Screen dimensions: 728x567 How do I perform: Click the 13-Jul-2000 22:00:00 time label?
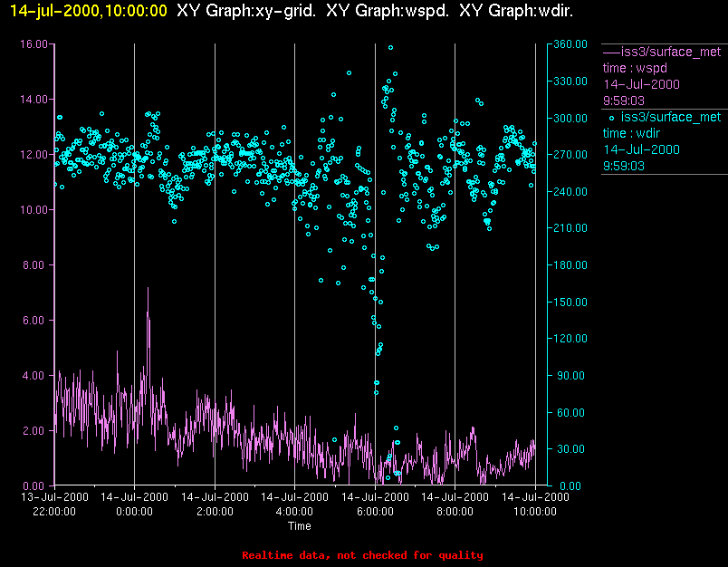point(54,505)
